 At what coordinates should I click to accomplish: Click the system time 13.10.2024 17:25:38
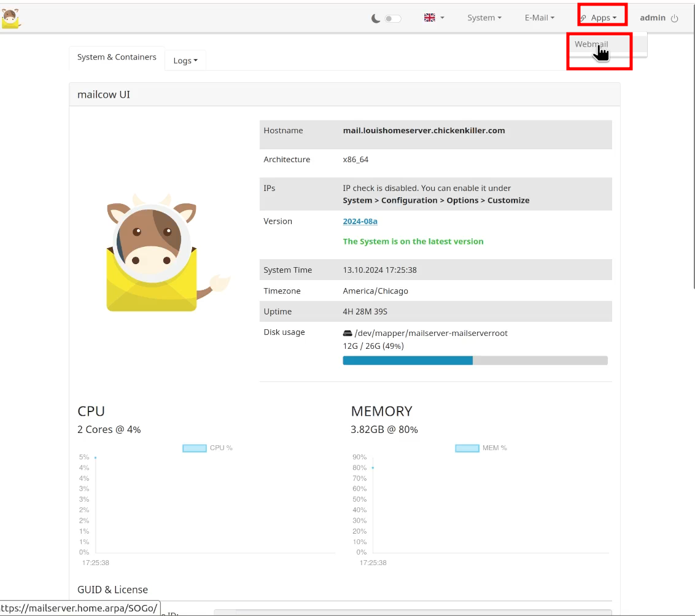click(380, 270)
